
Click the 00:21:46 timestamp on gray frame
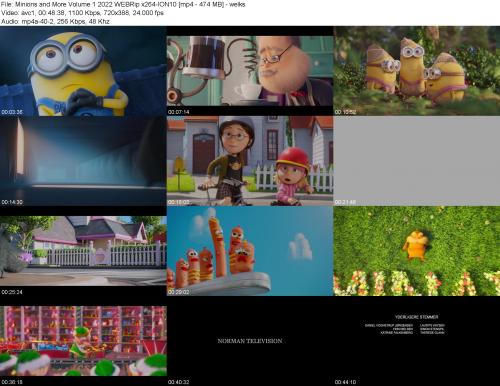point(345,202)
